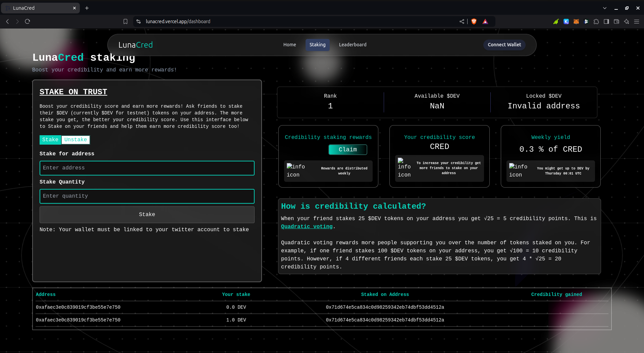Click the LunaCred logo in navbar

136,45
